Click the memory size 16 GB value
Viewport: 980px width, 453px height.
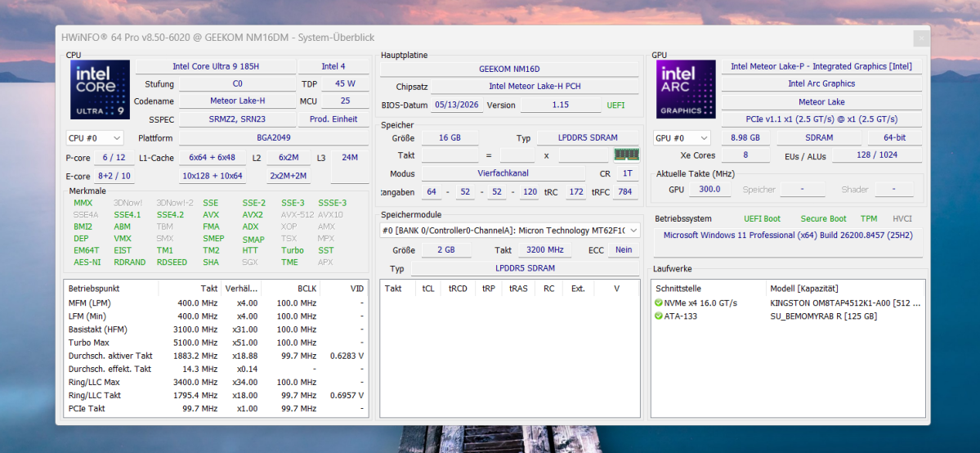click(x=450, y=137)
